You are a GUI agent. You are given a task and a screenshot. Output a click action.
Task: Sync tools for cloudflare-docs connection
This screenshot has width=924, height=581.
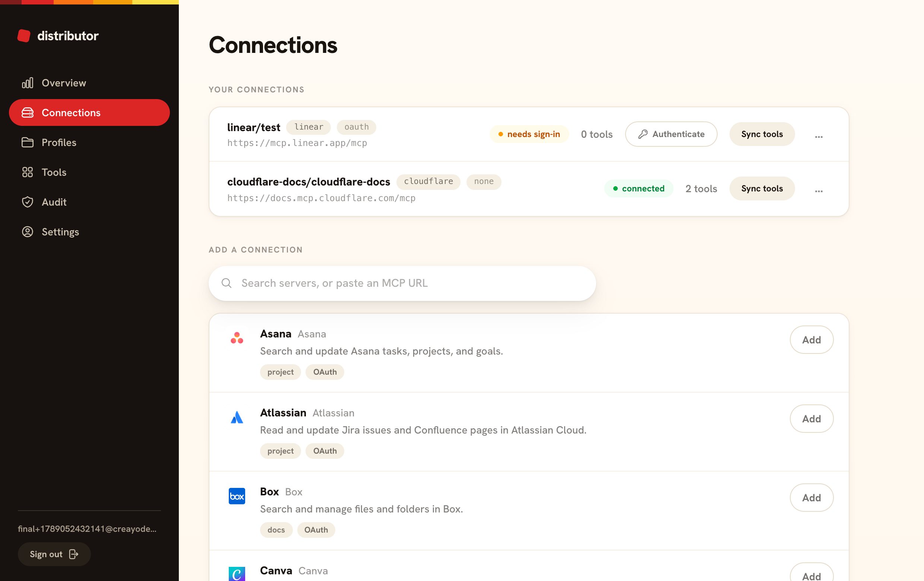click(x=762, y=189)
